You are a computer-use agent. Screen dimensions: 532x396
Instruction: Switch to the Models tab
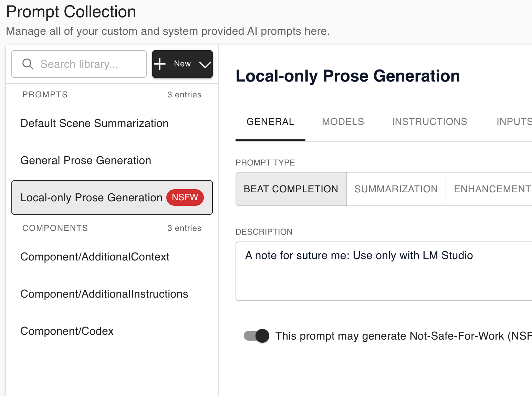coord(343,122)
